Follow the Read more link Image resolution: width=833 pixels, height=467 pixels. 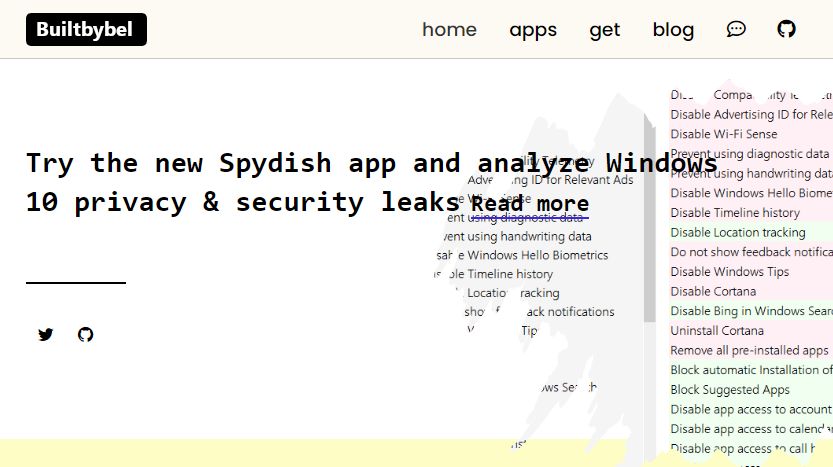point(530,203)
